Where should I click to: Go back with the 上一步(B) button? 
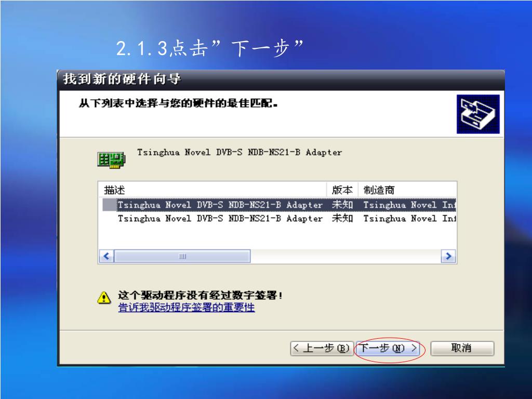[x=322, y=349]
